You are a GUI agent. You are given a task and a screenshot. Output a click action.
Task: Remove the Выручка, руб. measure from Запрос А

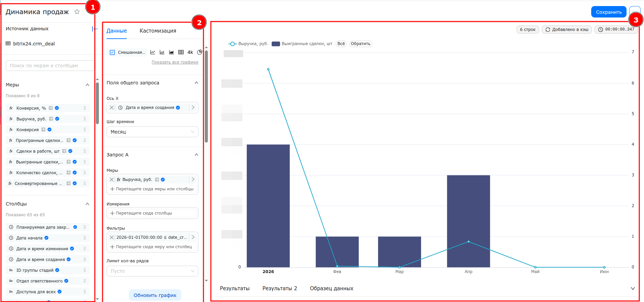coord(112,180)
